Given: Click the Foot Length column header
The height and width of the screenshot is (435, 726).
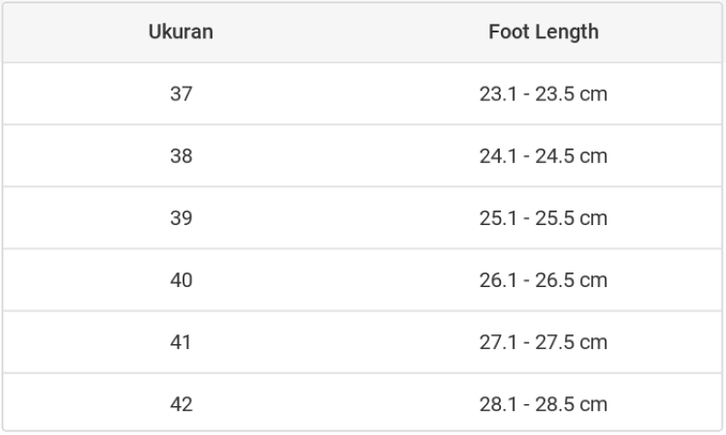Looking at the screenshot, I should pyautogui.click(x=543, y=32).
